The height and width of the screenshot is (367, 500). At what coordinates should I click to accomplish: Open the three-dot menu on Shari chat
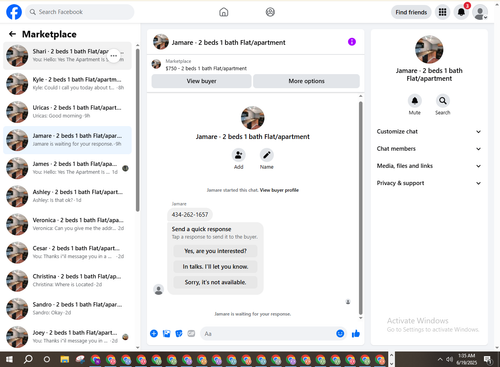coord(114,56)
